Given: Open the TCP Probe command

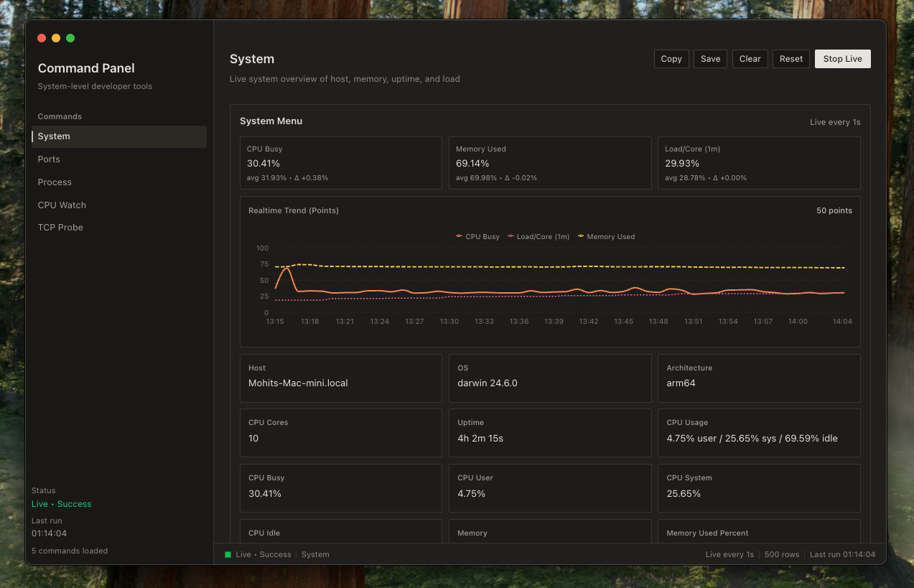Looking at the screenshot, I should coord(119,228).
